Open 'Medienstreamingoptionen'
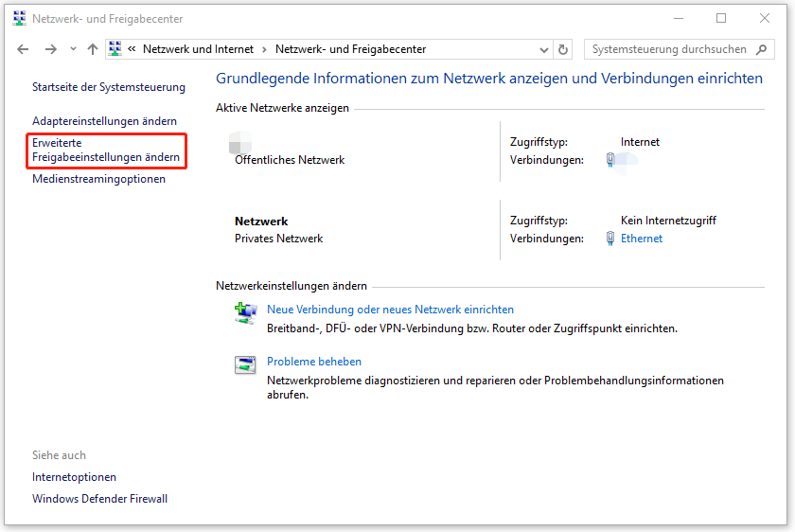 (x=98, y=179)
